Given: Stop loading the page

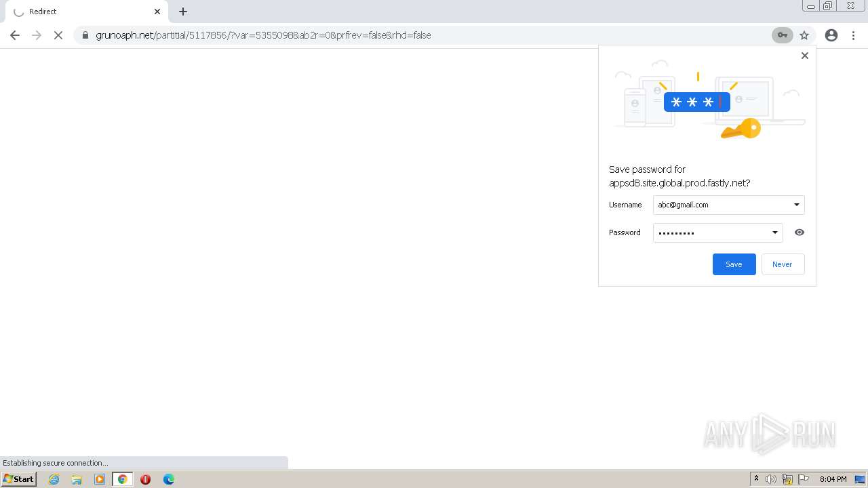Looking at the screenshot, I should click(x=58, y=35).
